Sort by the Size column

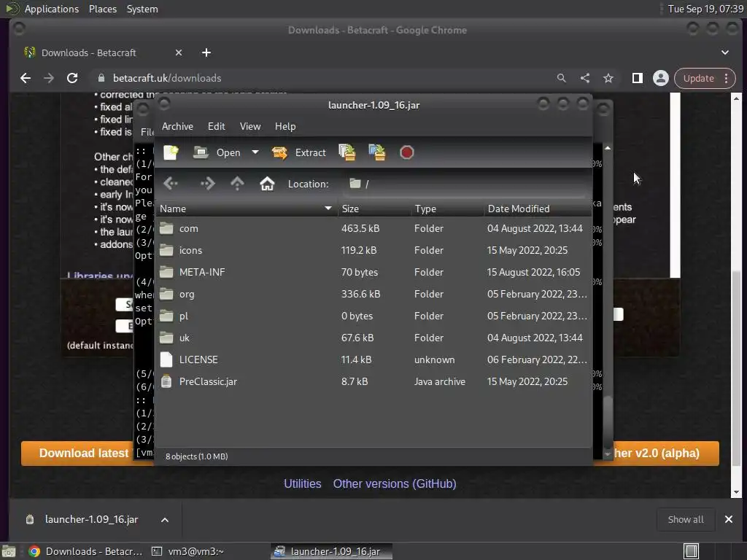(x=374, y=209)
